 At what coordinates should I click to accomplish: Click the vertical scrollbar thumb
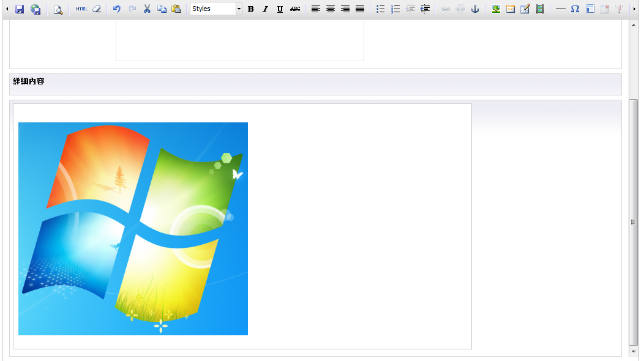(634, 221)
